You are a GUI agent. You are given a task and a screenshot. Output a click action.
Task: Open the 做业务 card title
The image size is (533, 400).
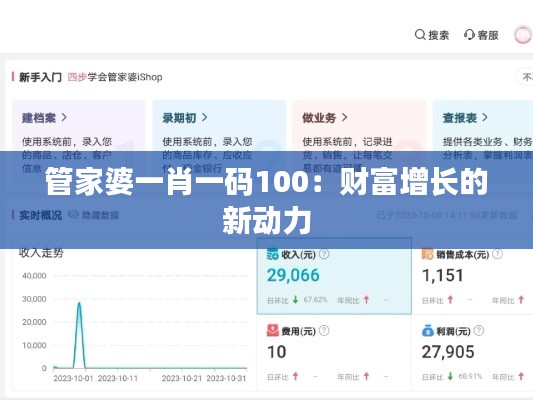319,118
